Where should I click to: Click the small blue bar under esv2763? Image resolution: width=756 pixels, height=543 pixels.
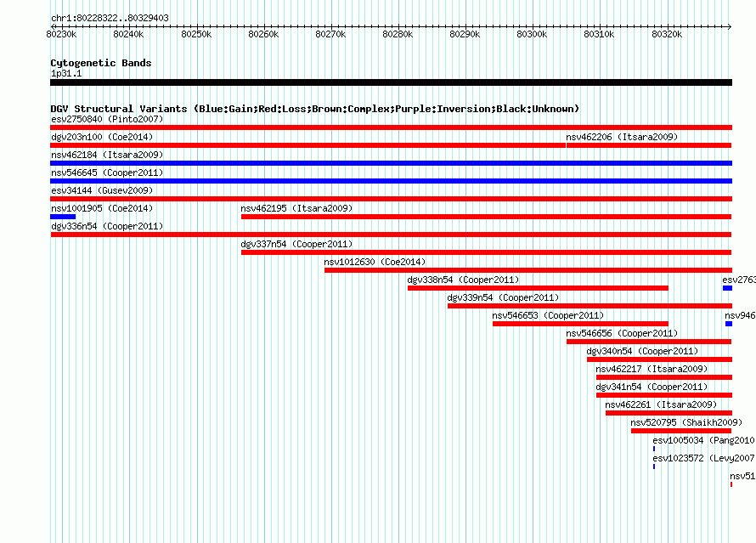[728, 288]
